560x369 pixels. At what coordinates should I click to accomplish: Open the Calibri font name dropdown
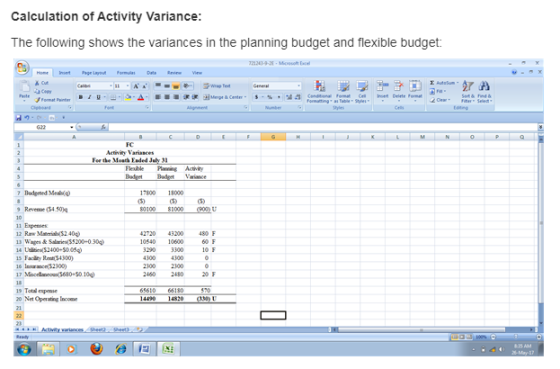tap(110, 86)
